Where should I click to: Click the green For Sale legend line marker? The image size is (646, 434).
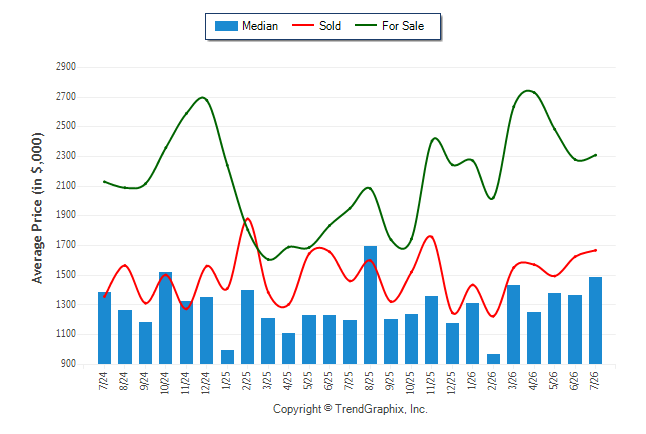(366, 26)
